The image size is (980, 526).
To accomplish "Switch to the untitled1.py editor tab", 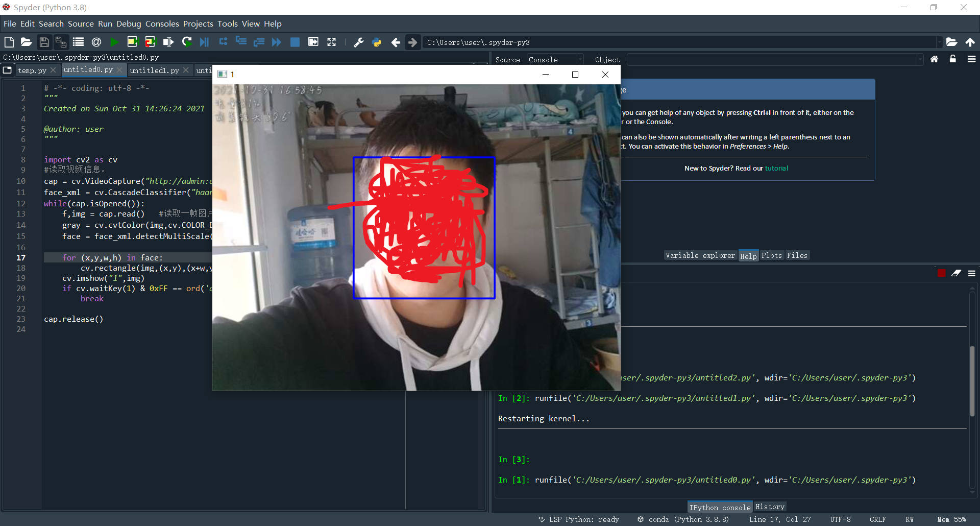I will pyautogui.click(x=154, y=70).
